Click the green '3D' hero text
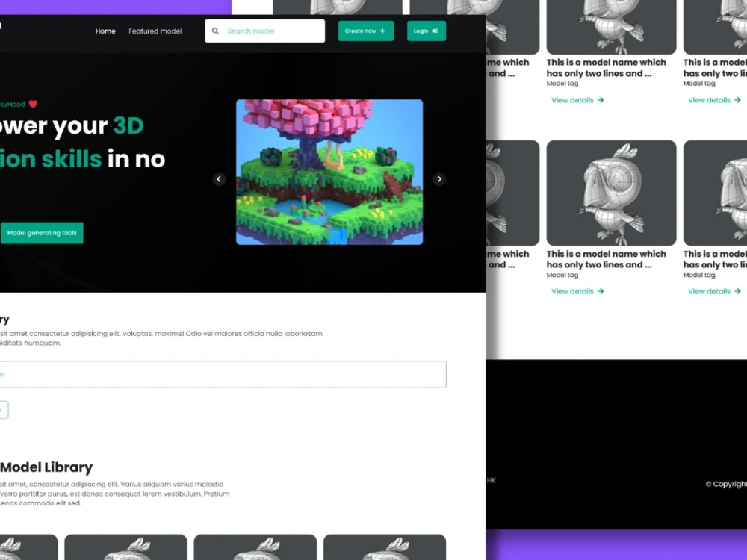This screenshot has height=560, width=747. (128, 125)
